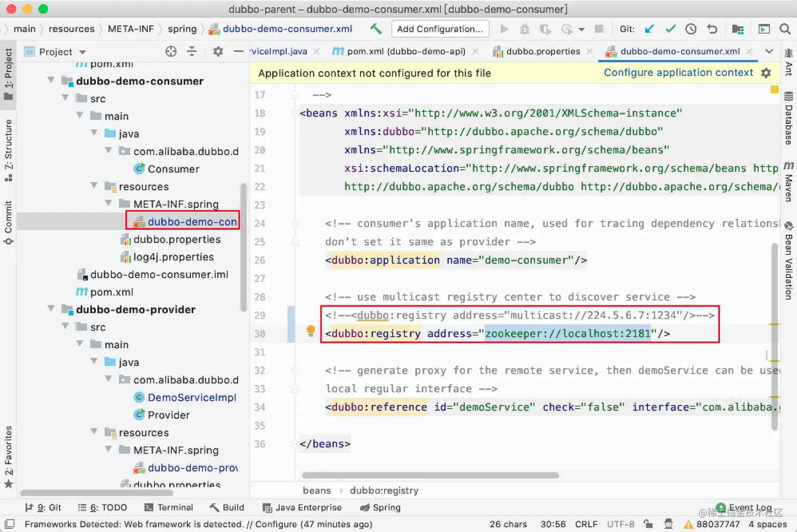Screen dimensions: 797x532
Task: Open the Maven side panel
Action: coord(789,181)
